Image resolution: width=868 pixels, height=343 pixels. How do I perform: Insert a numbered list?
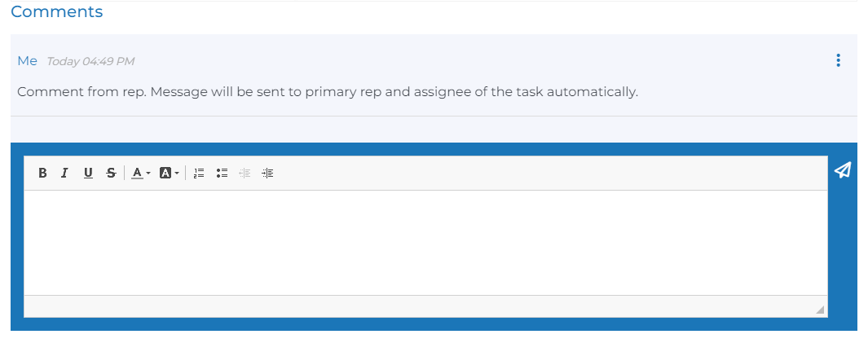click(199, 173)
